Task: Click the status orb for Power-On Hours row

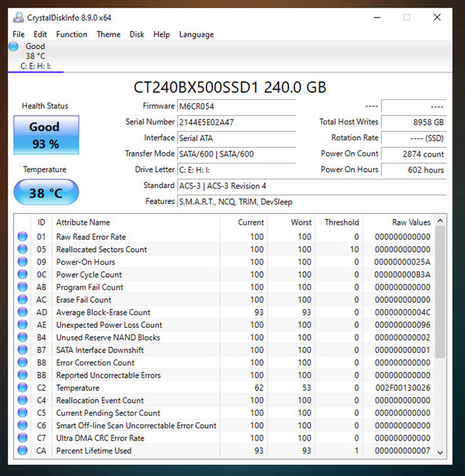Action: click(x=23, y=262)
